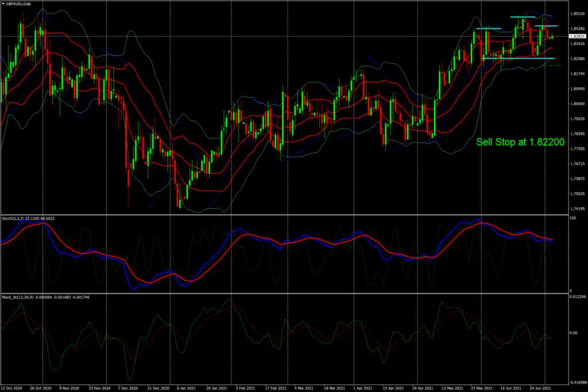
Task: Click the Sell Stop at 1.82200 annotation
Action: [x=520, y=142]
